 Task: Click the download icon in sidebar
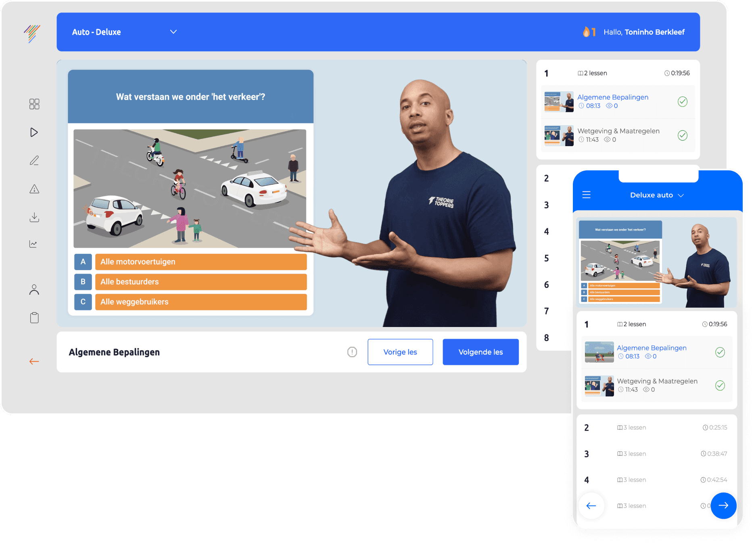(34, 217)
